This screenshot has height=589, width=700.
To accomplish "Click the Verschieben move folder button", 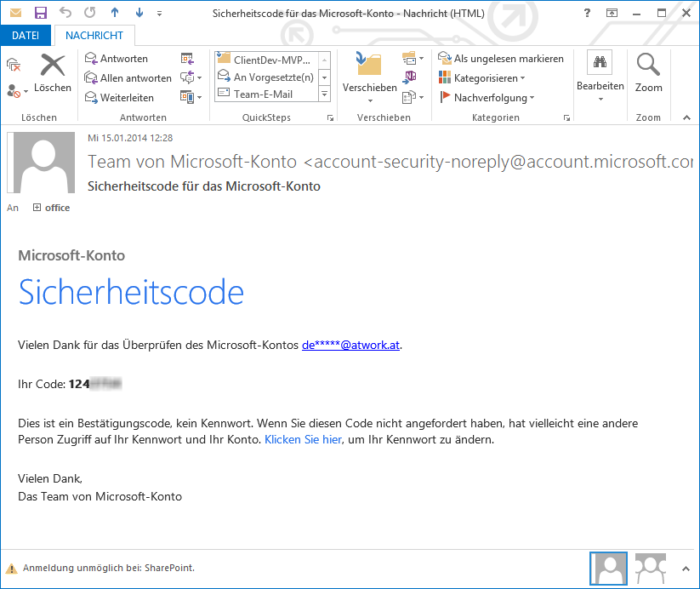I will click(370, 77).
